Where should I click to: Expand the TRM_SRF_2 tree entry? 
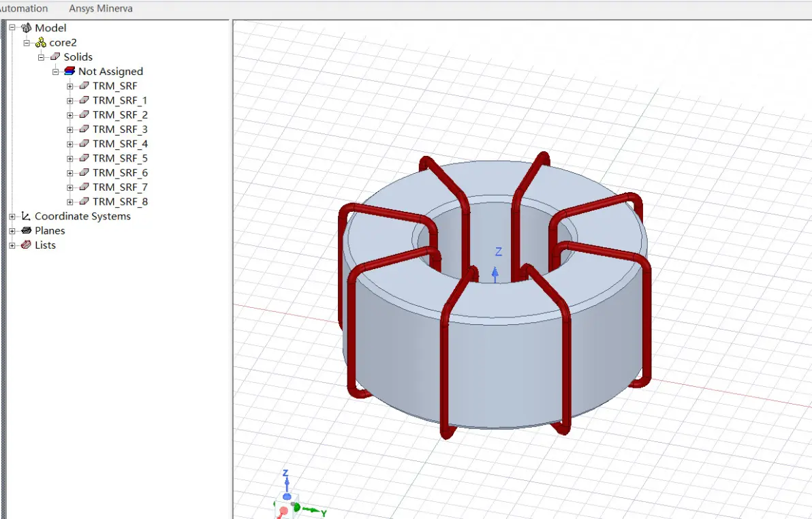click(x=70, y=115)
